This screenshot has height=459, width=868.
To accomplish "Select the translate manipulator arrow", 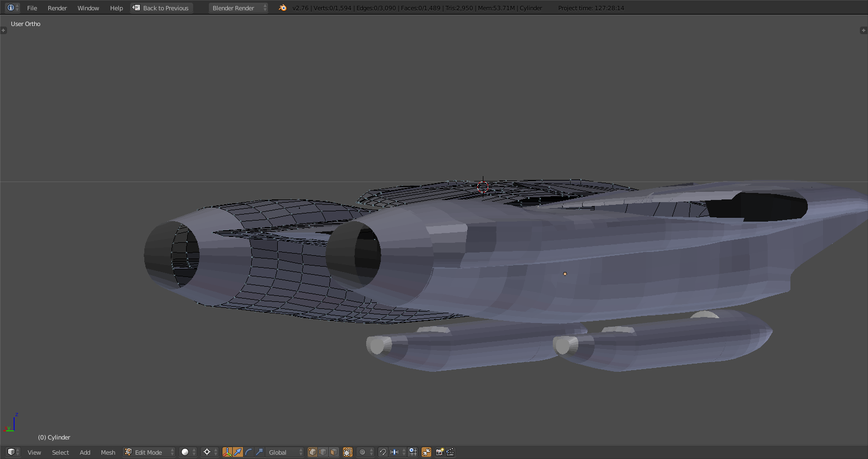I will (238, 452).
